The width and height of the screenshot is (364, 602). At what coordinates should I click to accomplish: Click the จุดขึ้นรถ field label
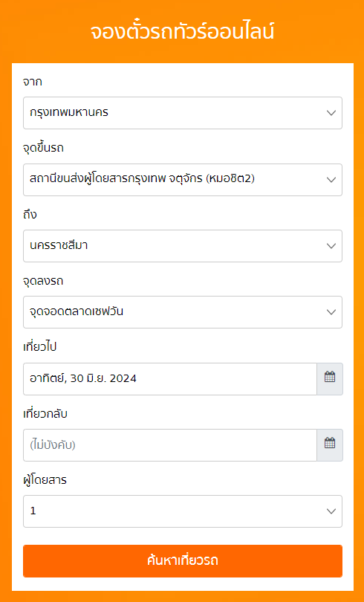(x=43, y=148)
